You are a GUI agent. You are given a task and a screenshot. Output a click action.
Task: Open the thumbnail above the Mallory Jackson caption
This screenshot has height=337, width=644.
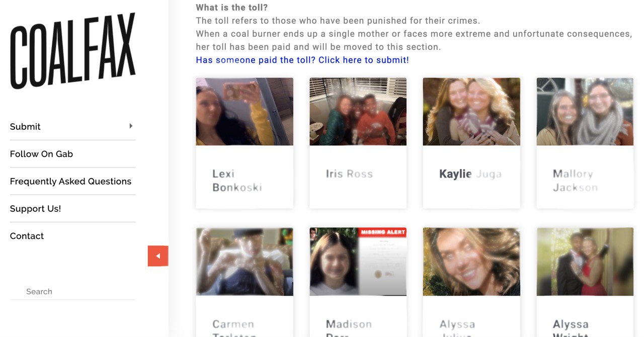click(585, 112)
